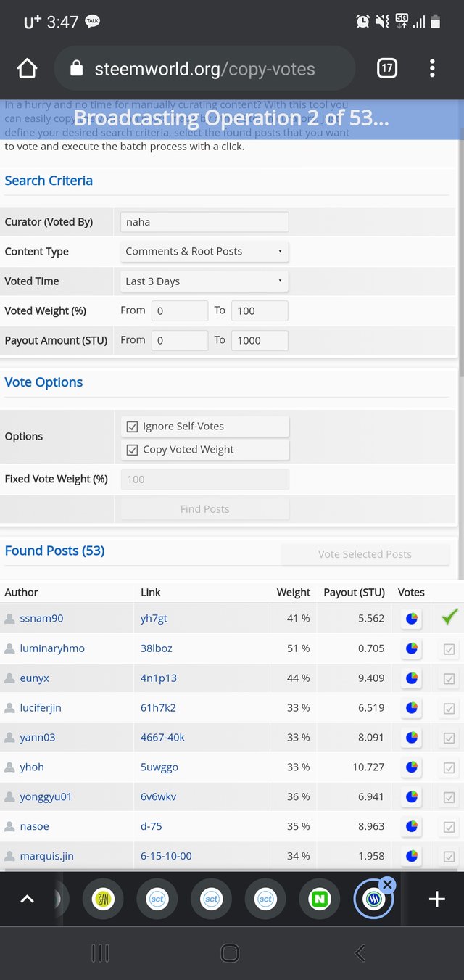464x980 pixels.
Task: Toggle selection checkbox for eunyx row
Action: [449, 679]
